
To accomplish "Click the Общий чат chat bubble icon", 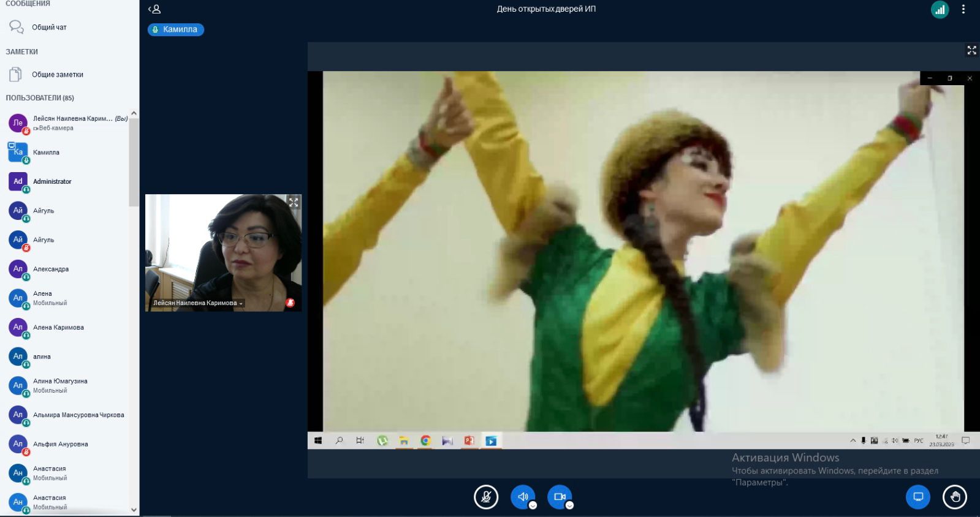I will click(x=16, y=27).
